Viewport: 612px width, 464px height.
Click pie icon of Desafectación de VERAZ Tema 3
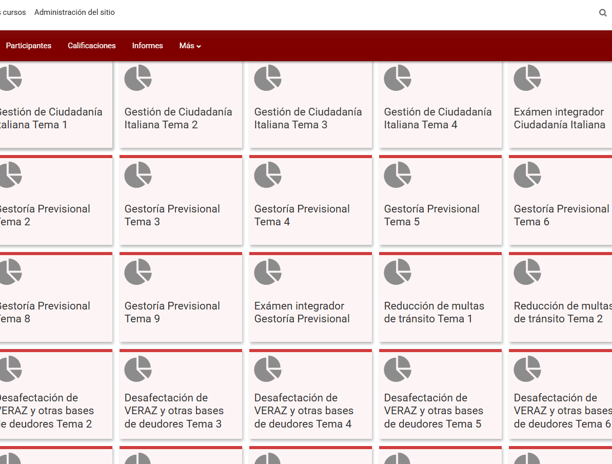click(x=138, y=369)
